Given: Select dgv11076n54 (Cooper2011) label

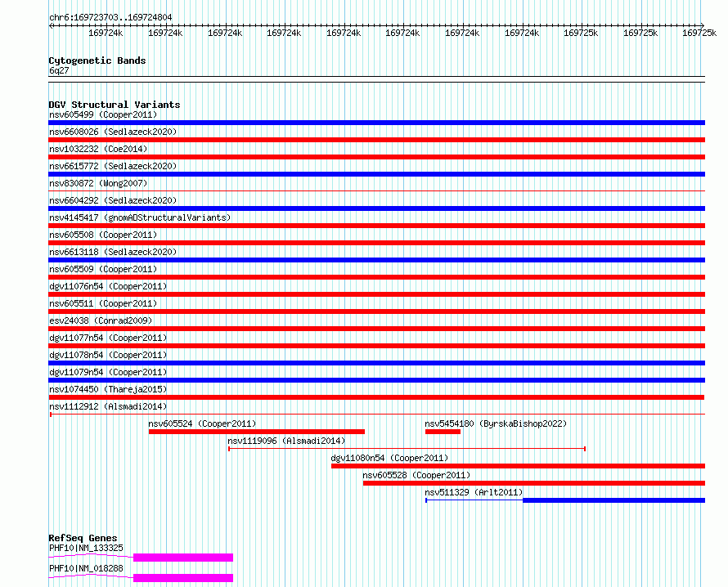Looking at the screenshot, I should (108, 286).
